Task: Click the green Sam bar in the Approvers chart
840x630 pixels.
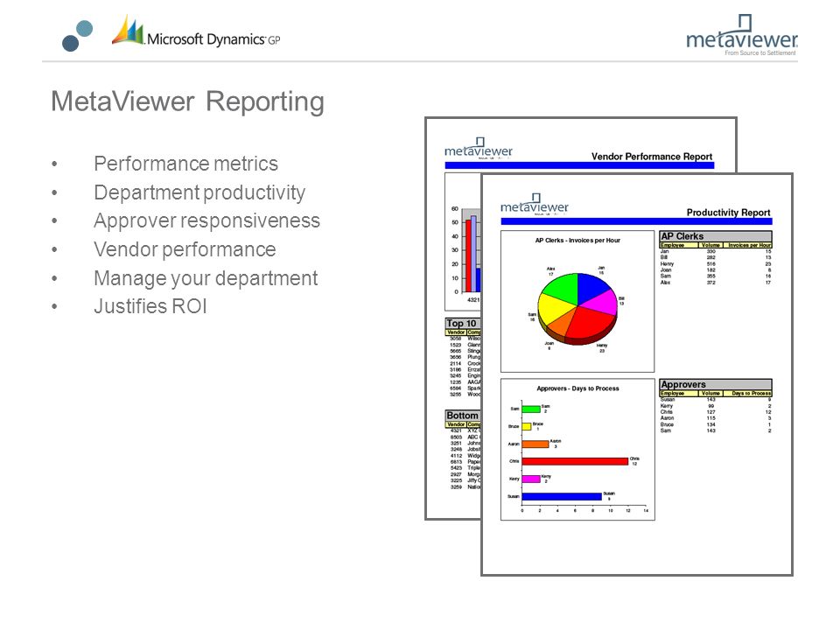Action: [531, 409]
